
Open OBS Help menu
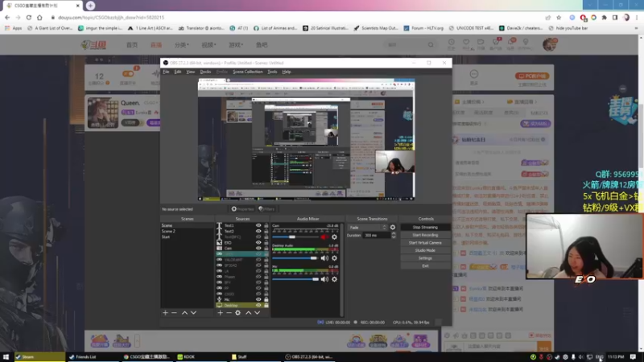[x=287, y=72]
